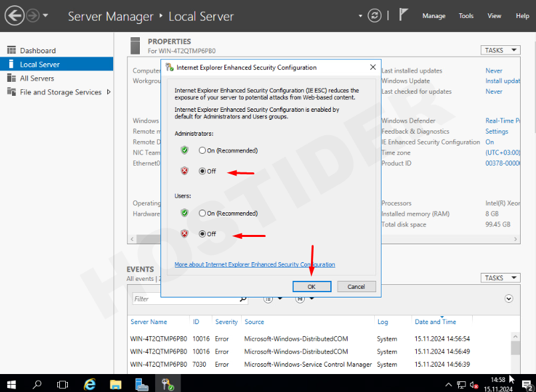This screenshot has height=392, width=536.
Task: Open the Manage menu
Action: click(x=433, y=16)
